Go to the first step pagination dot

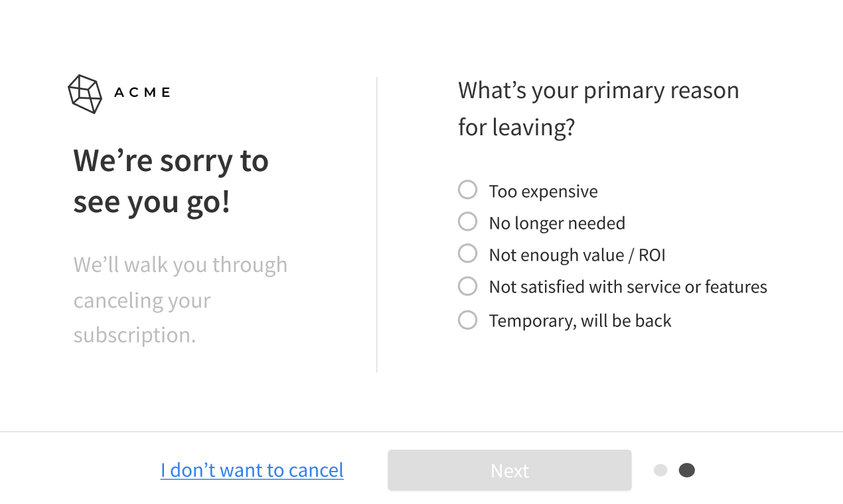click(x=660, y=470)
